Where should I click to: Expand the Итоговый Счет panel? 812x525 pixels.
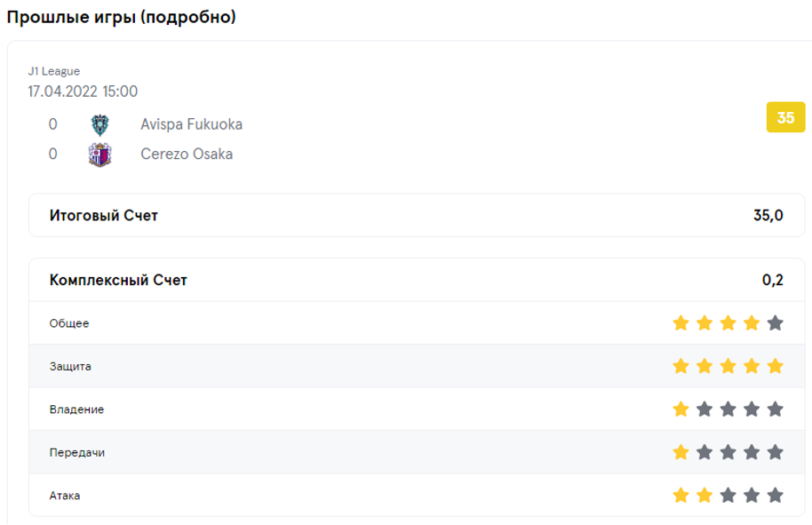[417, 215]
